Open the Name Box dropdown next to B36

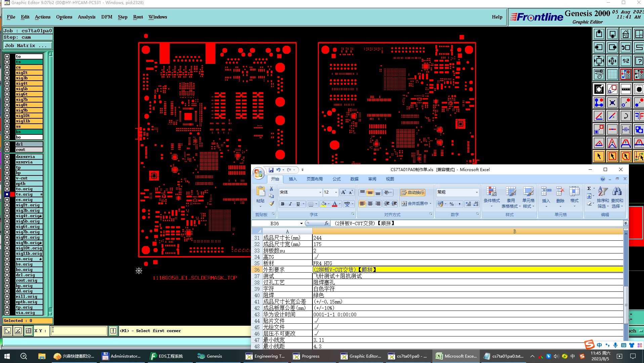point(301,224)
